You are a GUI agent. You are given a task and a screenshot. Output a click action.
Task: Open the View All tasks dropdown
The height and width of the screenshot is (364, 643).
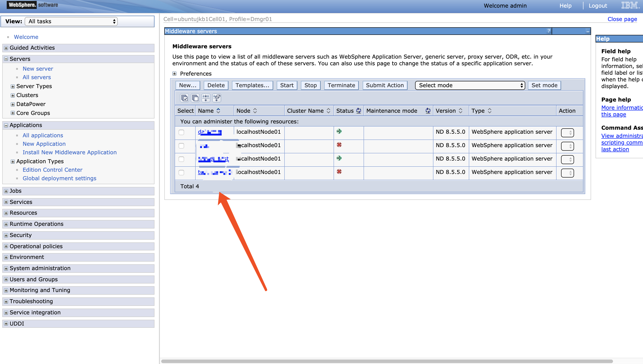[71, 21]
